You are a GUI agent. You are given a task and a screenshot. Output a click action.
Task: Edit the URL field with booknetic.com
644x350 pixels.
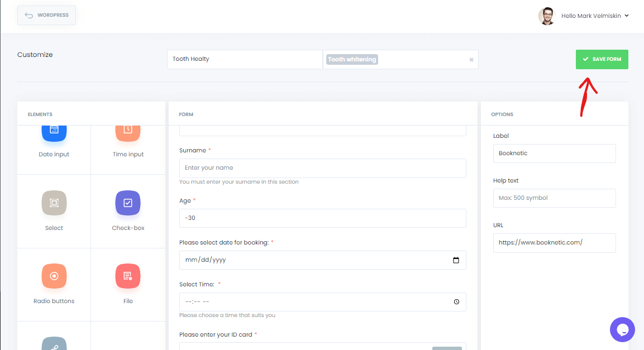pos(554,243)
